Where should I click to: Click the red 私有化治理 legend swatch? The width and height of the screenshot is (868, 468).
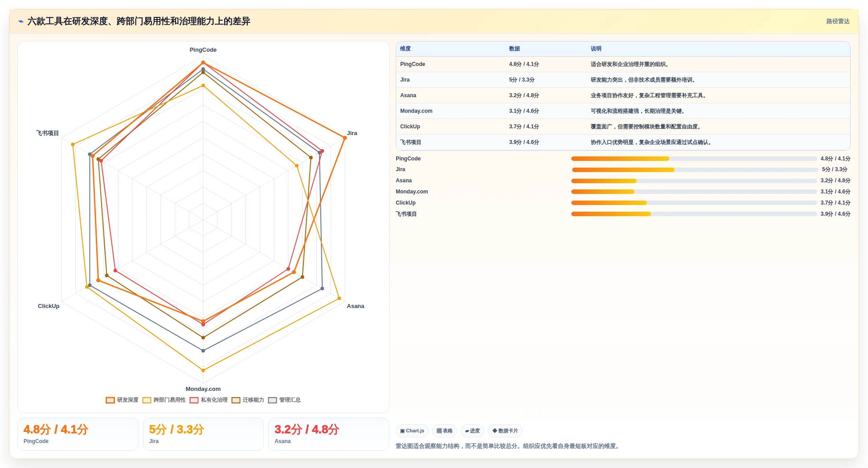point(194,400)
